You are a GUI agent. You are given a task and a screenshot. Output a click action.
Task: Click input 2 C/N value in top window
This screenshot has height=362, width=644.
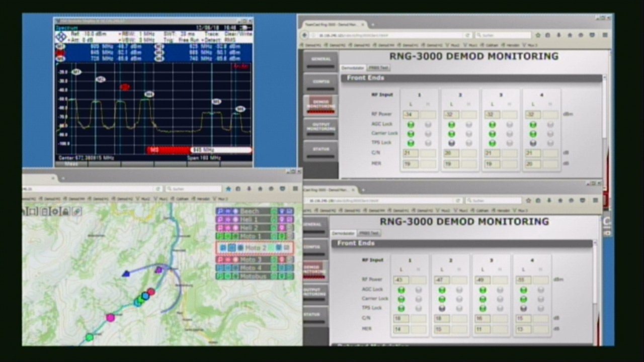(451, 153)
